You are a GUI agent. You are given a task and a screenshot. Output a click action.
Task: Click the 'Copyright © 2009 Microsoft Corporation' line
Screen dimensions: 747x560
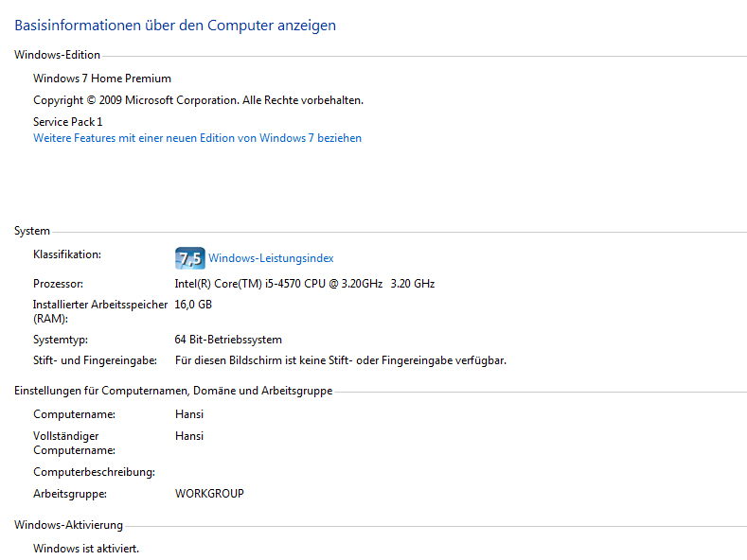click(198, 100)
